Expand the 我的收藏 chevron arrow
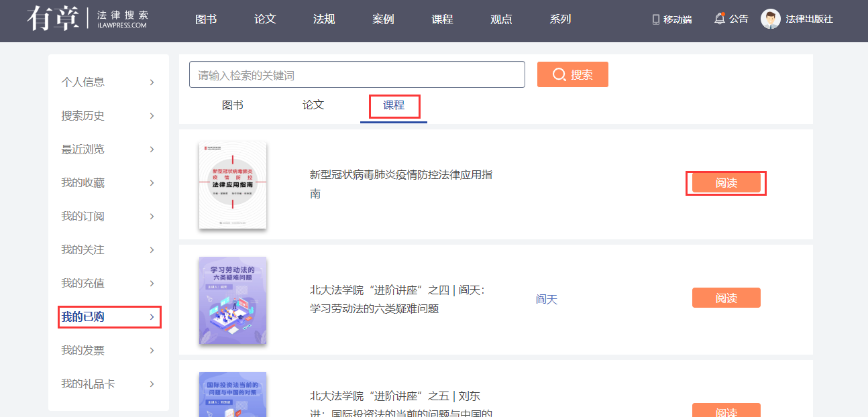Image resolution: width=868 pixels, height=417 pixels. point(152,183)
